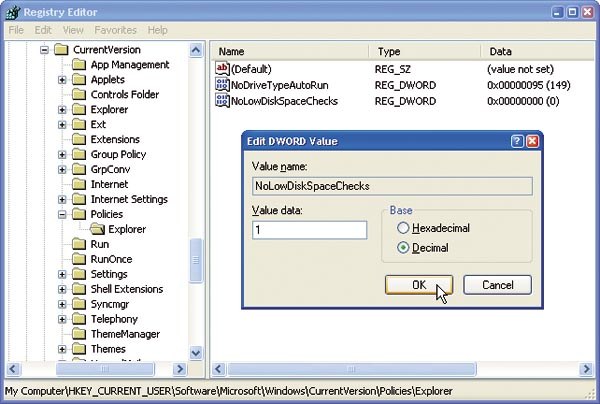Click the NoDriveTypeAutoRun DWORD value icon
Screen dimensions: 600x404
click(222, 85)
